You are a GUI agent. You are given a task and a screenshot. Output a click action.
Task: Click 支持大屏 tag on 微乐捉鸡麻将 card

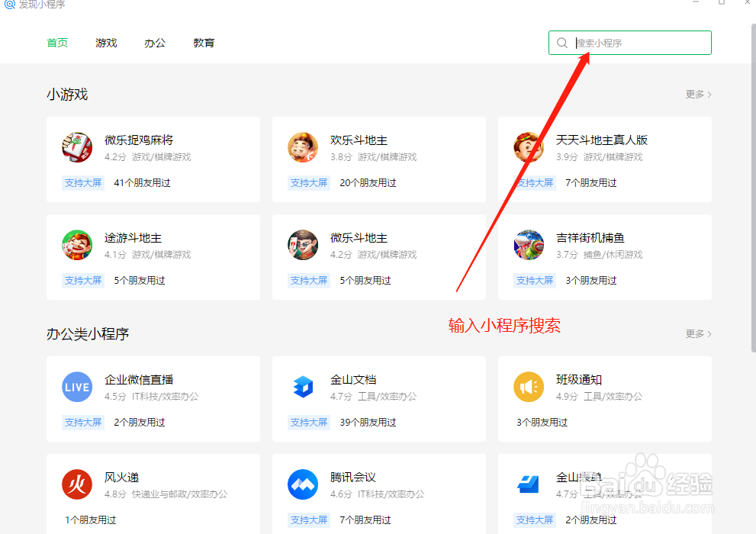pos(83,183)
